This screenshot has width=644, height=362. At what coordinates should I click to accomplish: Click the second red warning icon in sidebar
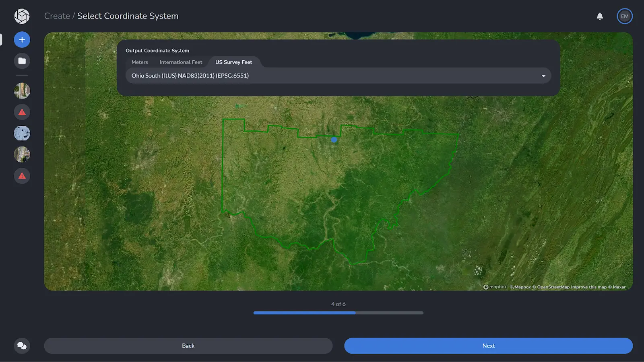coord(22,176)
